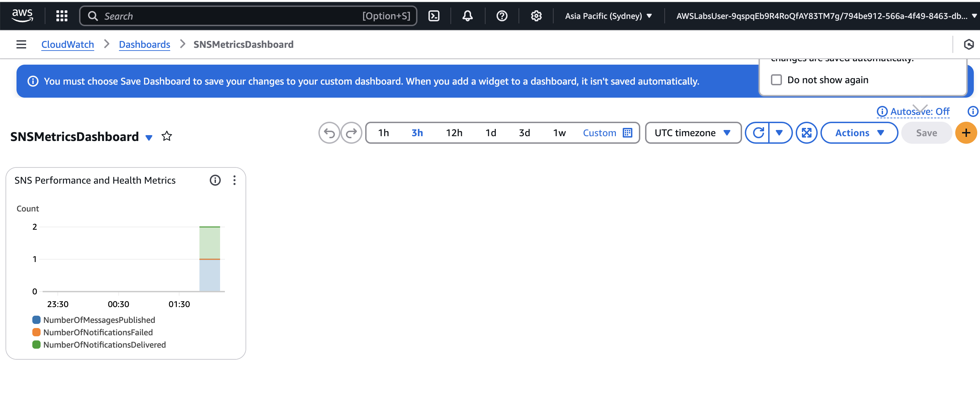Screen dimensions: 980x403
Task: Tick the Do not show again checkbox
Action: pyautogui.click(x=776, y=80)
